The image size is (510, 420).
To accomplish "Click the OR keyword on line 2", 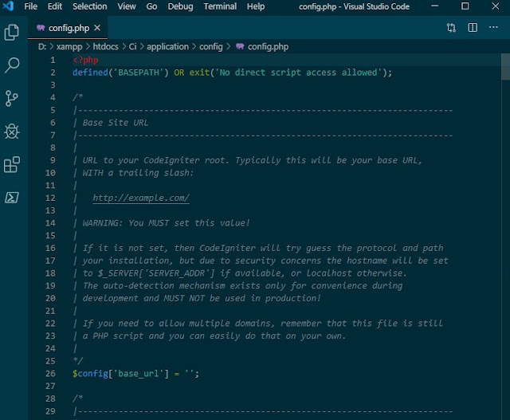I will pyautogui.click(x=178, y=73).
